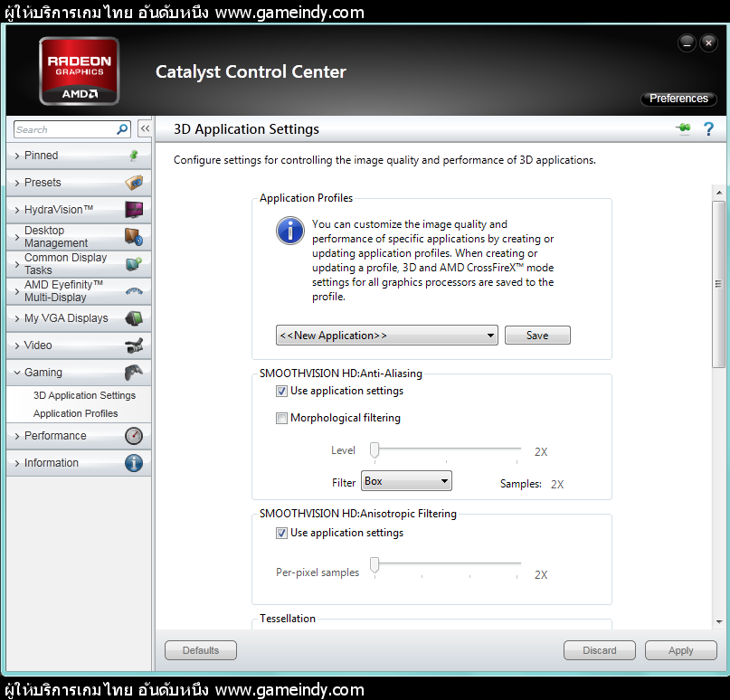Enable Morphological filtering checkbox
Image resolution: width=730 pixels, height=700 pixels.
click(x=281, y=418)
